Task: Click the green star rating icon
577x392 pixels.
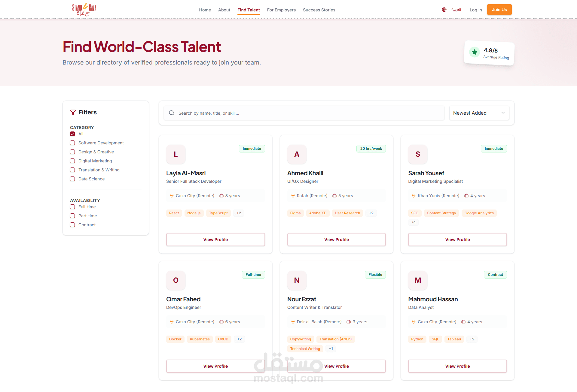Action: click(475, 52)
